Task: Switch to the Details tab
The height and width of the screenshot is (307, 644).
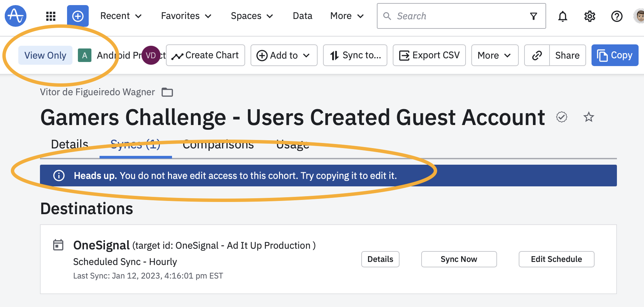Action: 70,144
